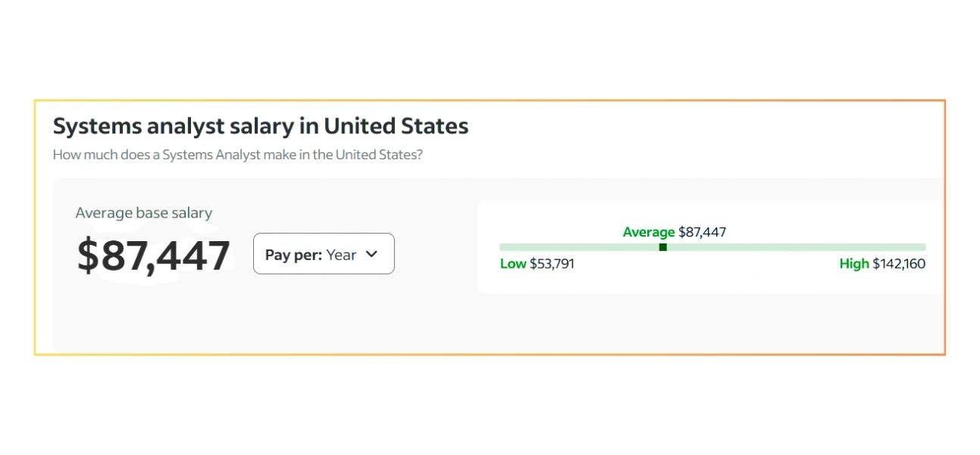The height and width of the screenshot is (455, 980).
Task: Click the "Systems analyst salary in United States" heading
Action: tap(260, 126)
